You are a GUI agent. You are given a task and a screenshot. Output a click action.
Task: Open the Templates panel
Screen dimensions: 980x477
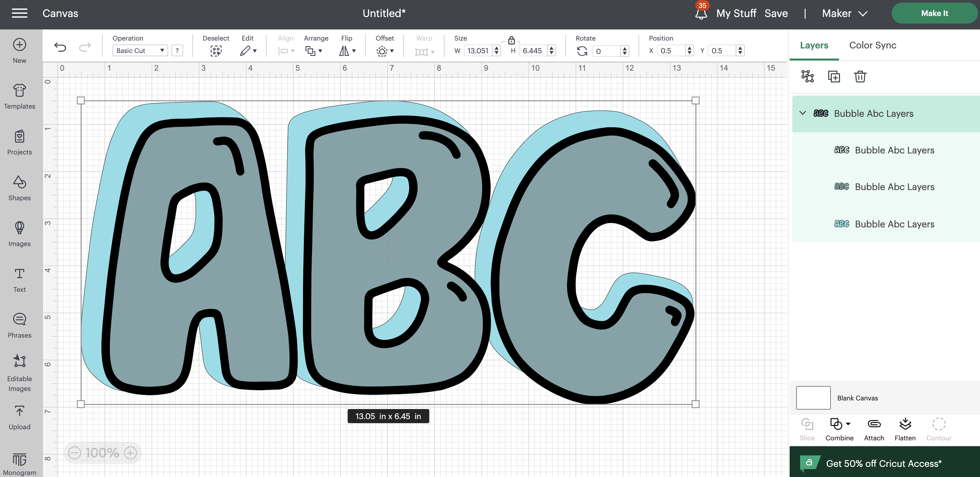point(19,97)
